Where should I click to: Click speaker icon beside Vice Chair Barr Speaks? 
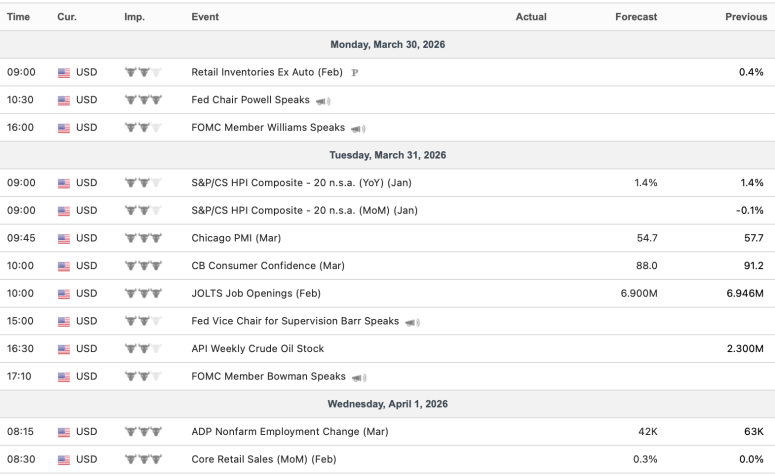tap(413, 322)
